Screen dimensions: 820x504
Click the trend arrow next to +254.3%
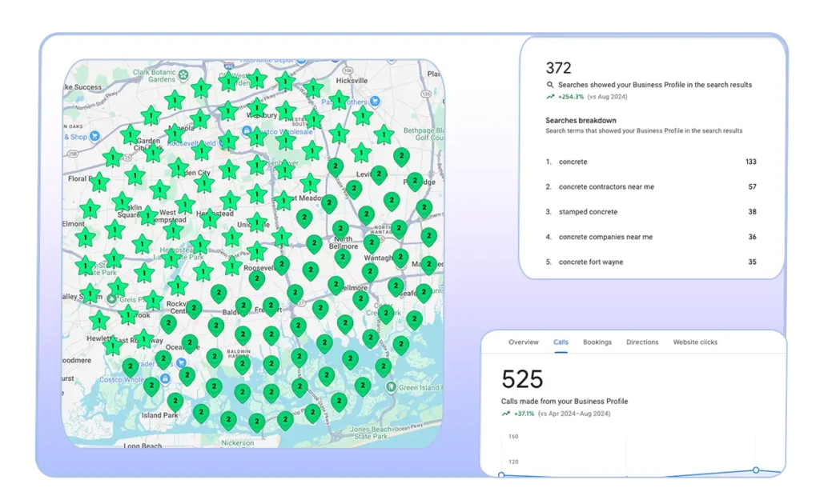point(550,97)
